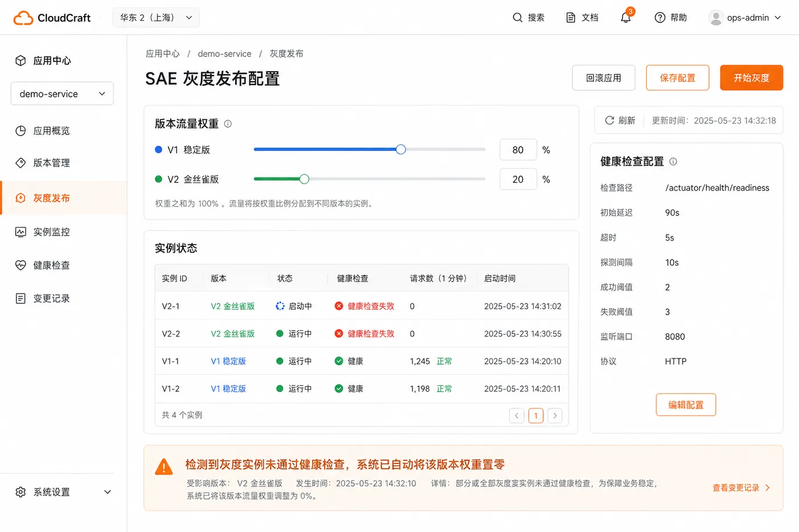Go to 实例监控 in the sidebar

click(x=51, y=232)
